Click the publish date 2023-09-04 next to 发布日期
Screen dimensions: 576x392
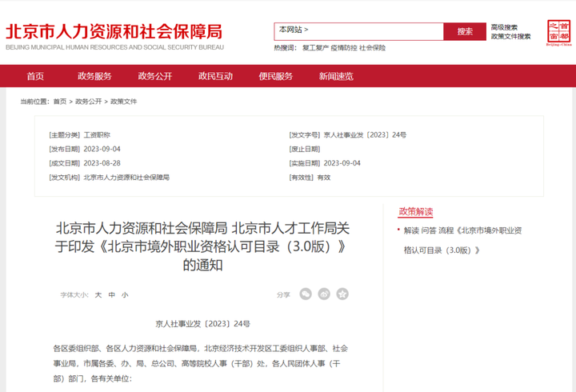(x=102, y=149)
